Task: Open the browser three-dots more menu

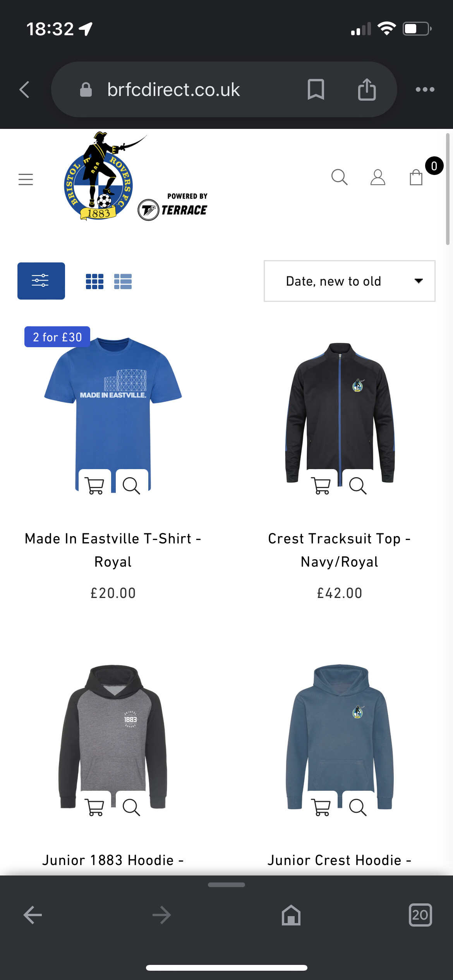Action: tap(425, 89)
